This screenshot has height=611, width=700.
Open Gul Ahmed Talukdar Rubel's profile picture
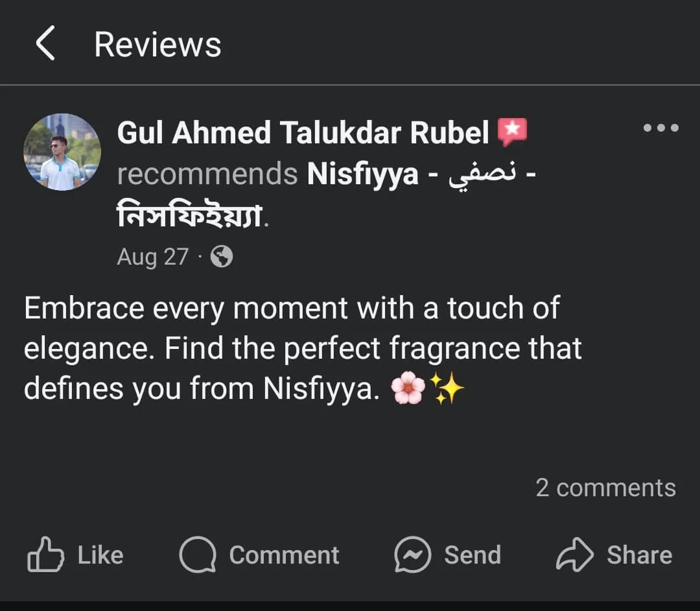click(x=62, y=152)
